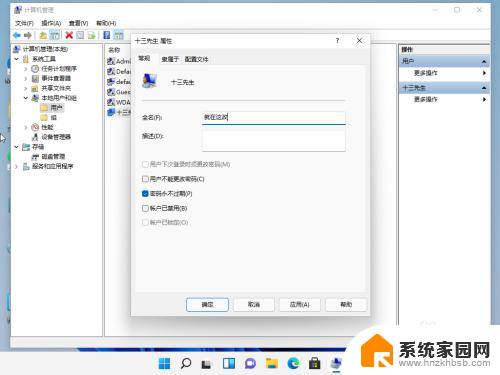This screenshot has height=375, width=500.
Task: Click the Properties toolbar icon
Action: coord(80,35)
